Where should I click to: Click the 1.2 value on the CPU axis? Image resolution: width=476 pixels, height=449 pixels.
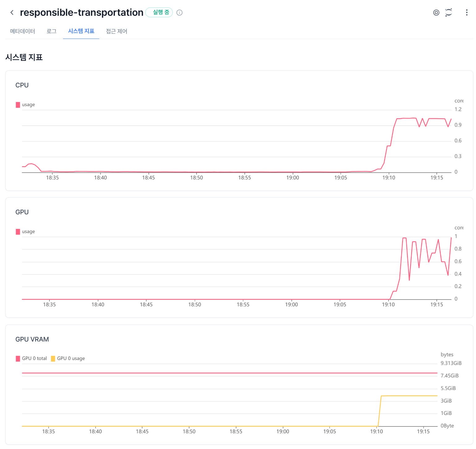point(458,109)
